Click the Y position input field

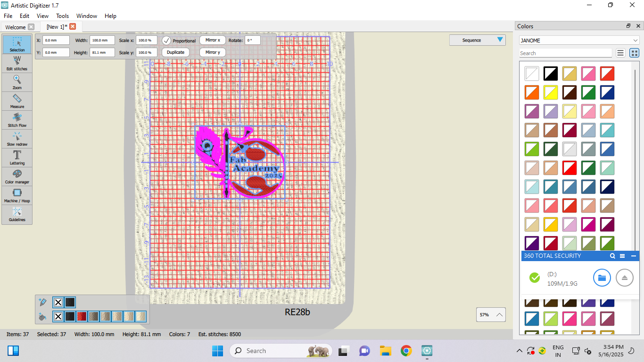click(56, 53)
